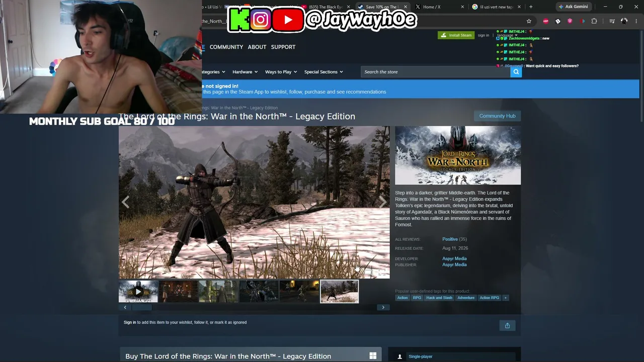Click the Single-player person icon
Screen dimensions: 644x362
[400, 356]
